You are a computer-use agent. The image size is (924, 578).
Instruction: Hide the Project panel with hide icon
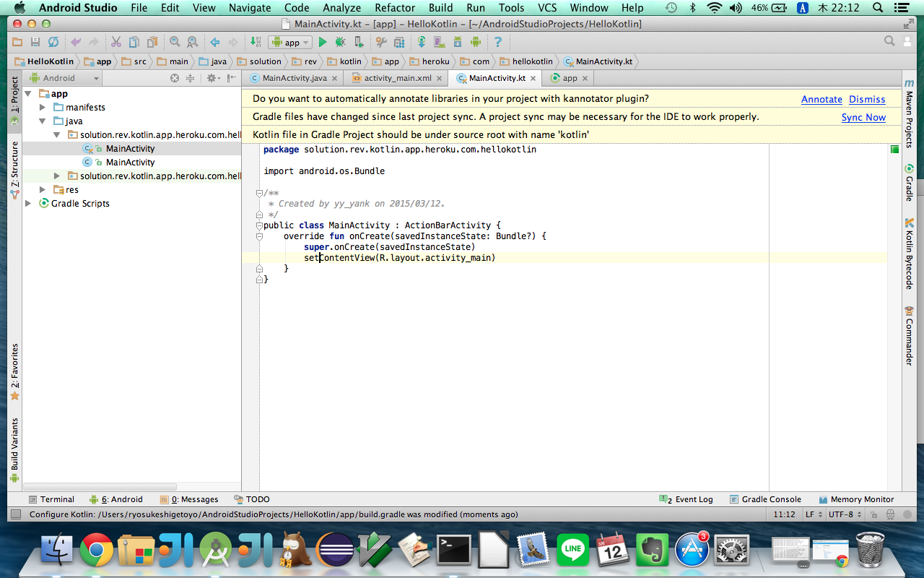tap(231, 78)
